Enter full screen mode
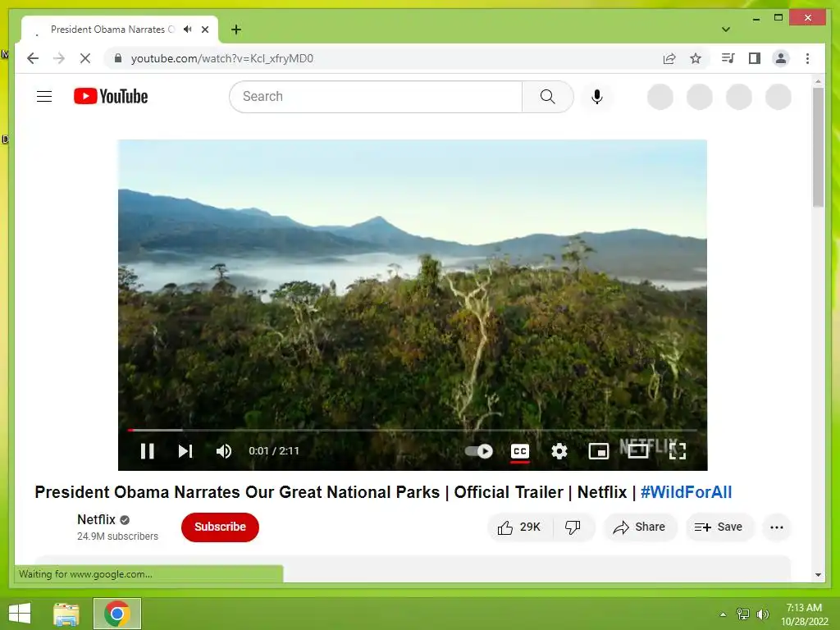Image resolution: width=840 pixels, height=630 pixels. tap(678, 451)
